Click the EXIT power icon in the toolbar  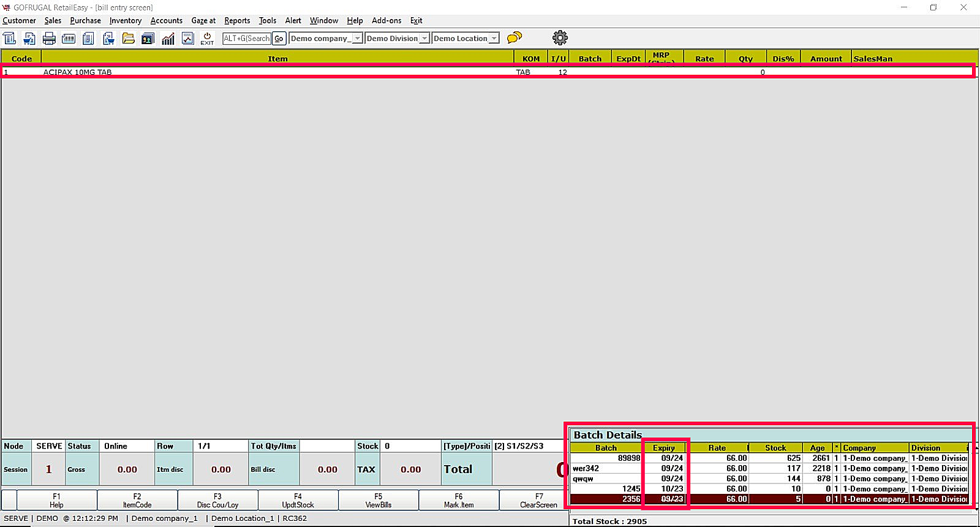[x=207, y=39]
